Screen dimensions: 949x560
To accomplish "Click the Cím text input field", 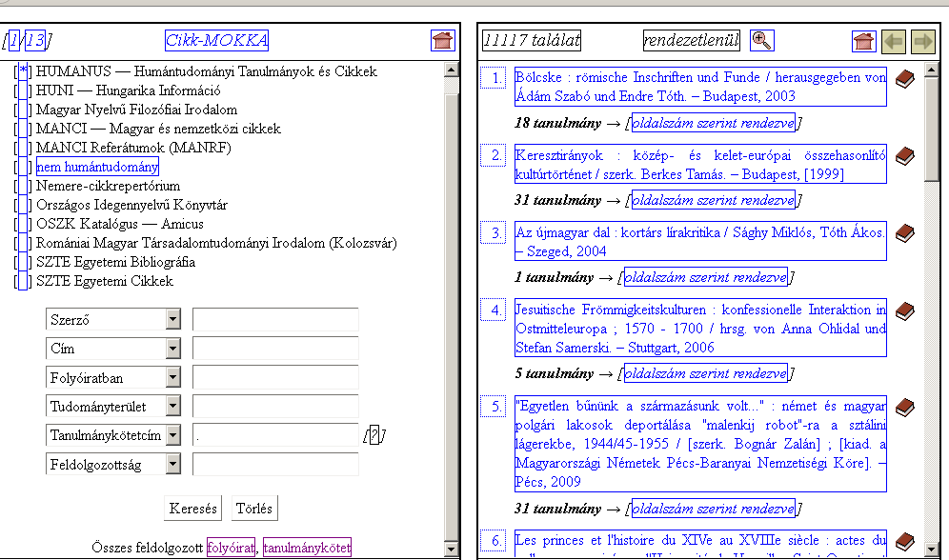I will coord(275,349).
